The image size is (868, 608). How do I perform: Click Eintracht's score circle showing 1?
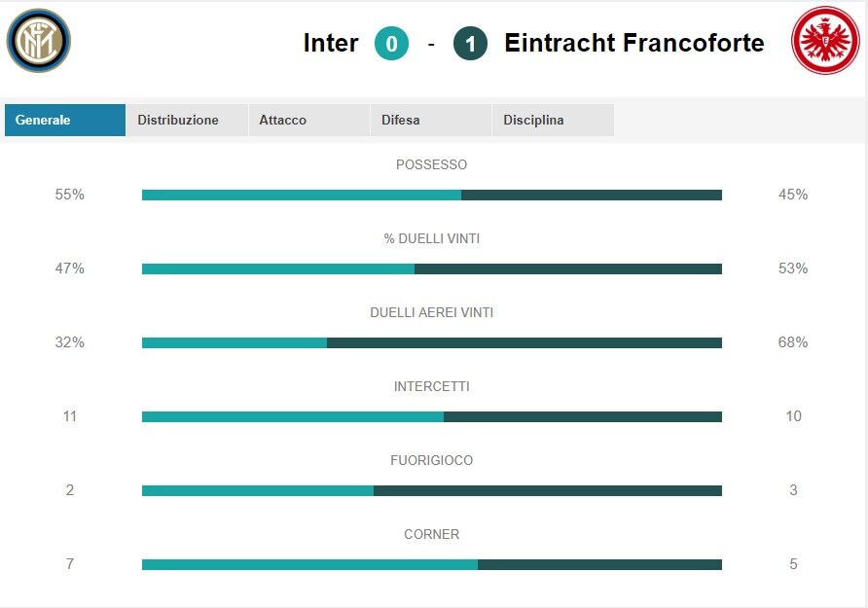470,44
